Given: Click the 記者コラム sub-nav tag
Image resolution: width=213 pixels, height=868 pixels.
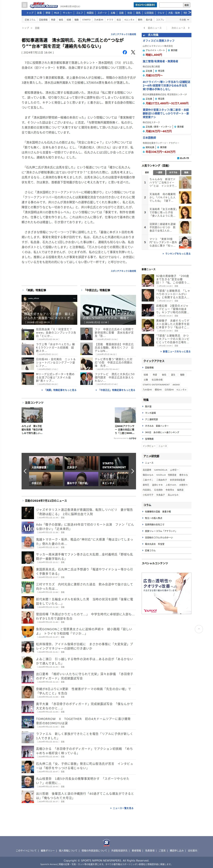Looking at the screenshot, I should tap(30, 20).
